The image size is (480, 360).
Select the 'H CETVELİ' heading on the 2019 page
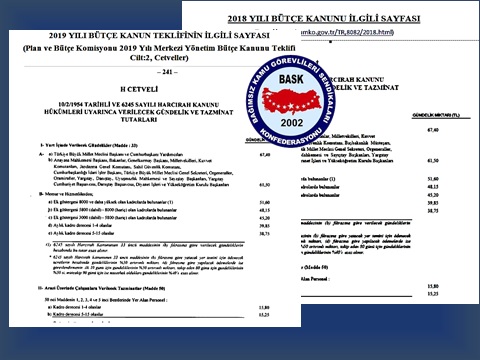point(139,89)
